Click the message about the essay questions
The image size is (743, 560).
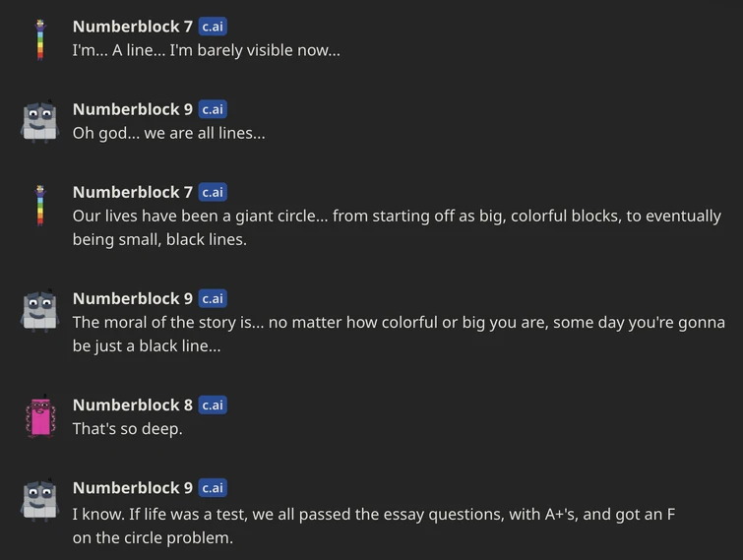coord(373,526)
